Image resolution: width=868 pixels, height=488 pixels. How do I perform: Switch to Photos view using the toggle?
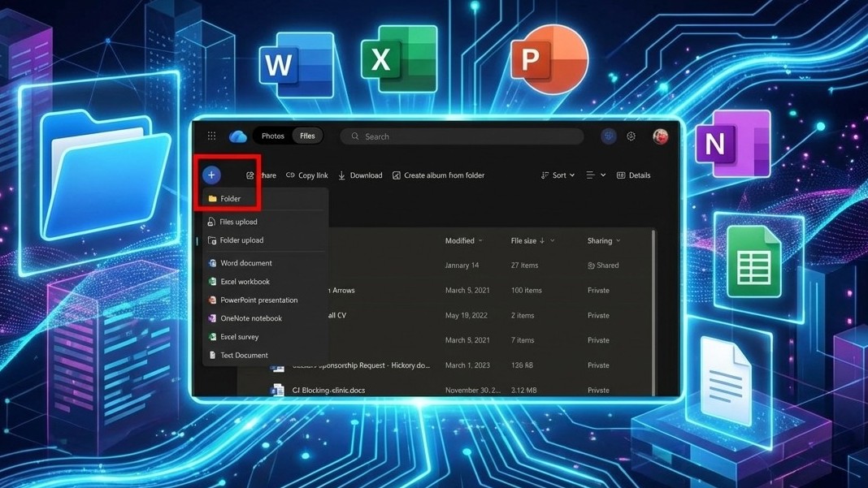272,136
